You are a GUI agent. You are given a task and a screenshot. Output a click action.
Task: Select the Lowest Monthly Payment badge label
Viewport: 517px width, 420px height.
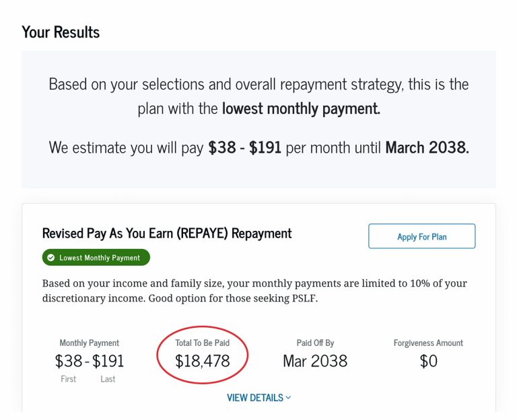[100, 258]
